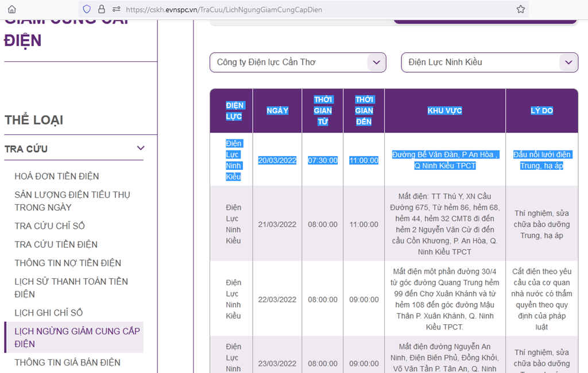
Task: Bookmark this page with the star icon
Action: tap(520, 9)
